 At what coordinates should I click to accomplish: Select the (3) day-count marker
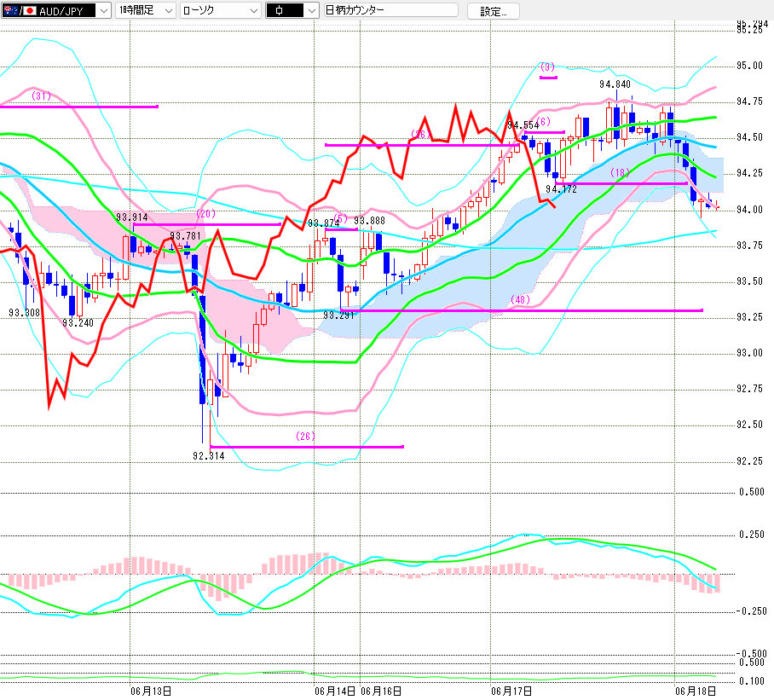pos(547,67)
